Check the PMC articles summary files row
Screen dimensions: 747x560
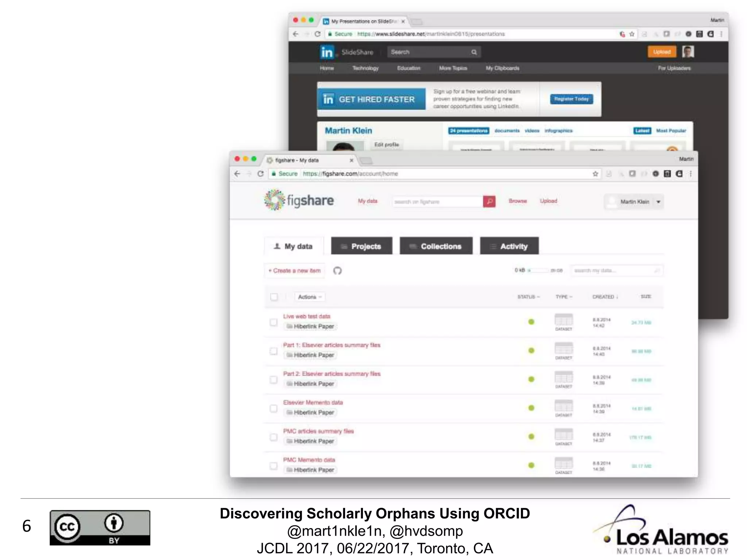tap(273, 437)
